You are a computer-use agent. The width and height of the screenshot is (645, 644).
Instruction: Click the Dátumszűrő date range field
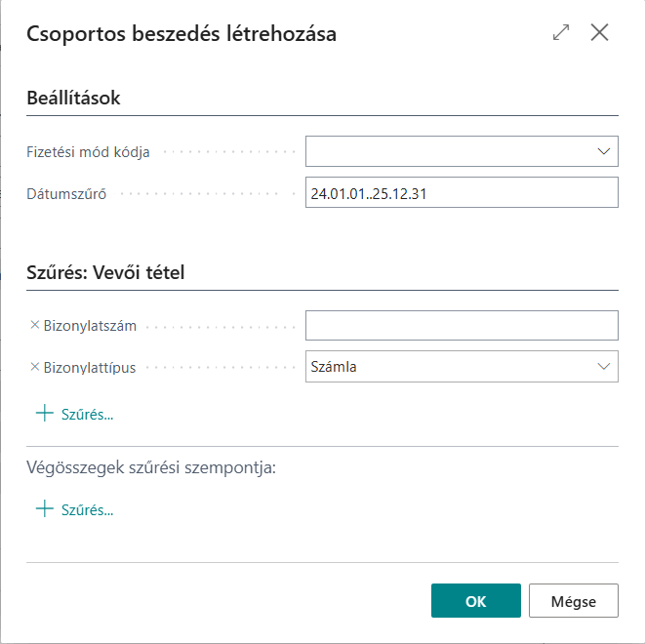coord(462,193)
